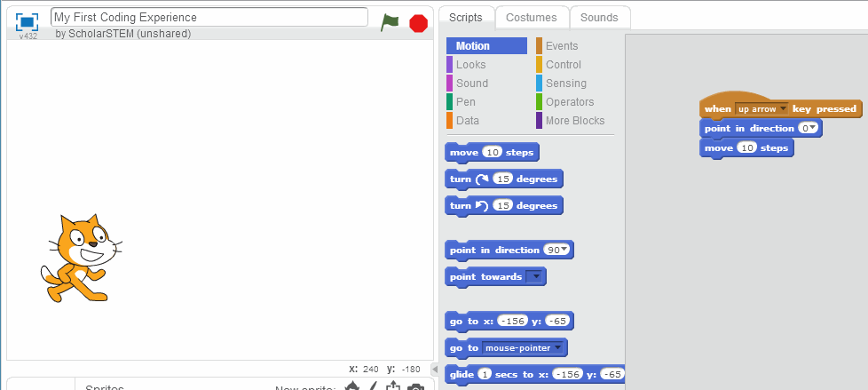Edit y value in 'go to x' block
868x390 pixels.
[556, 322]
